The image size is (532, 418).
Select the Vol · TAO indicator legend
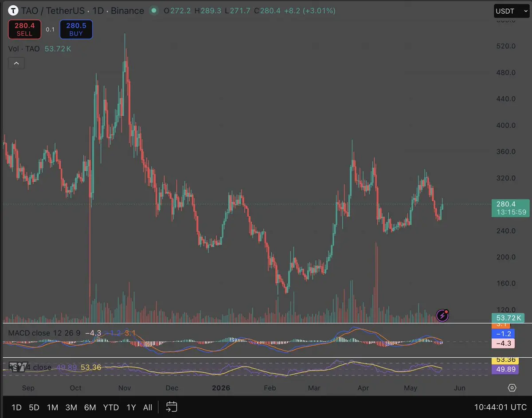click(24, 49)
